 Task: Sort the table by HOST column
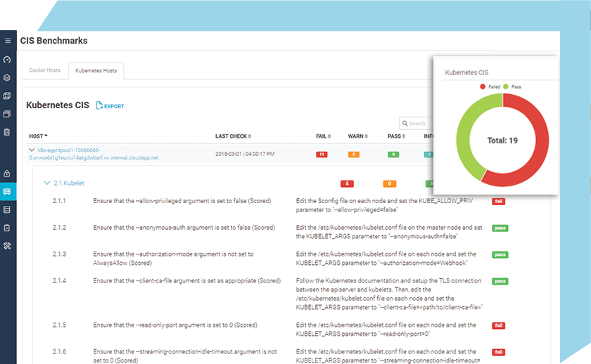(38, 136)
